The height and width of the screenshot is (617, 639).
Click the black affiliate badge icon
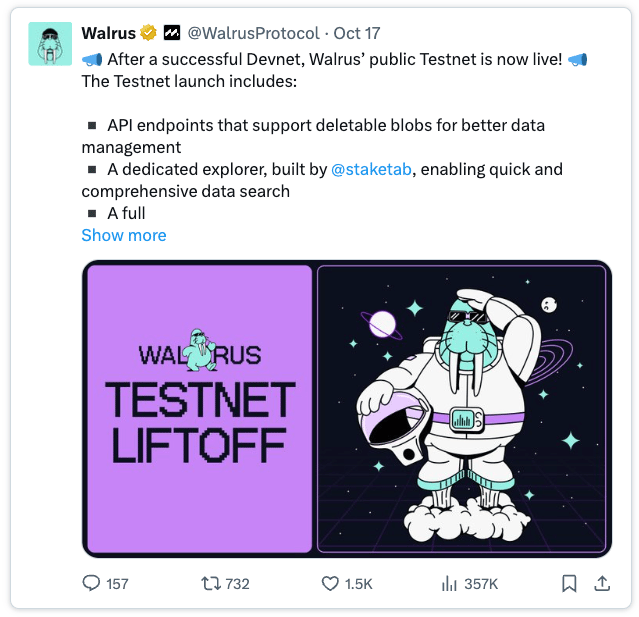click(x=172, y=33)
